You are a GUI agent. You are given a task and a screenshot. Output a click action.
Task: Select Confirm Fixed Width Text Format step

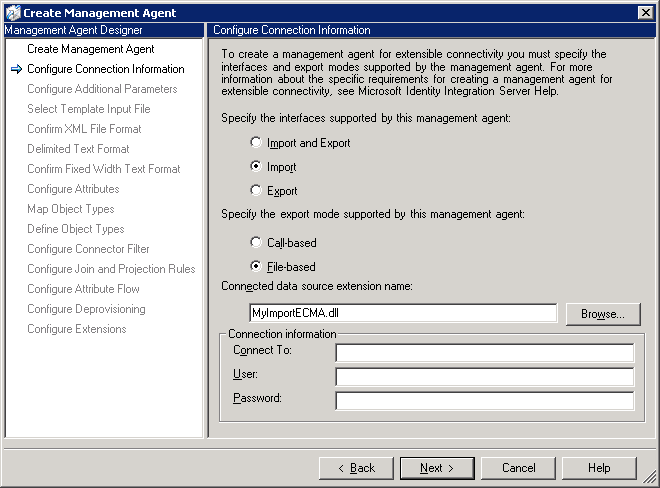[104, 169]
